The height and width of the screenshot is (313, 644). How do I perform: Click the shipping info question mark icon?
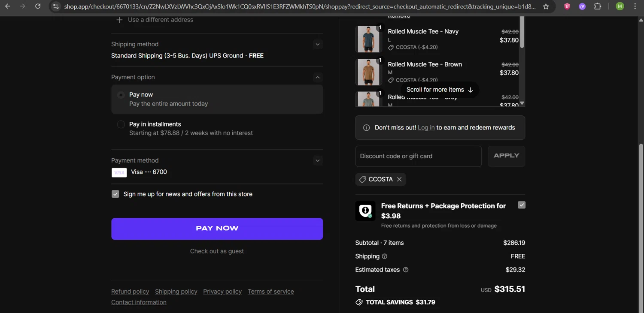click(385, 256)
